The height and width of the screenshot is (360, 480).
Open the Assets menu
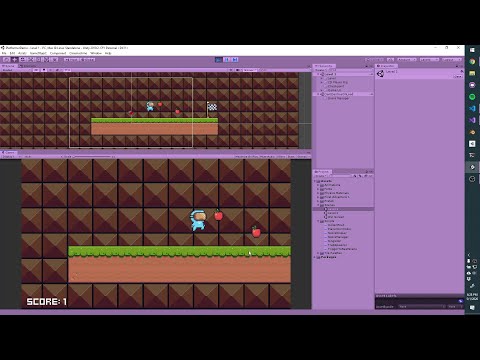(22, 53)
